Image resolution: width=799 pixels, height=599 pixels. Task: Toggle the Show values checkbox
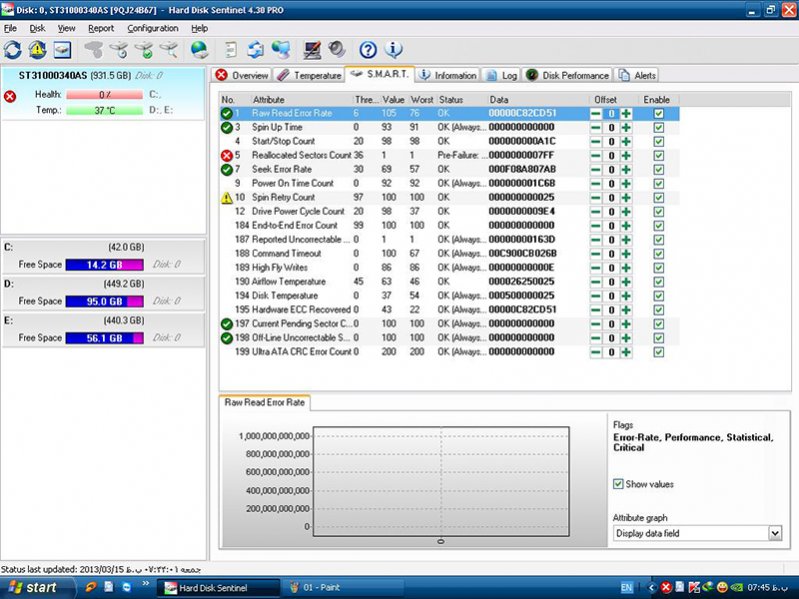point(618,484)
